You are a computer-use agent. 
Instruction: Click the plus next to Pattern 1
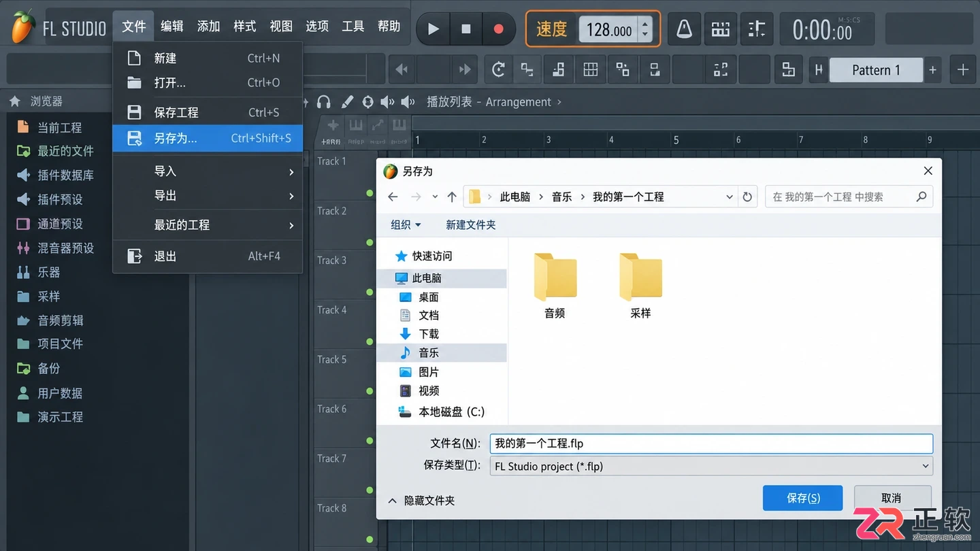click(x=933, y=70)
